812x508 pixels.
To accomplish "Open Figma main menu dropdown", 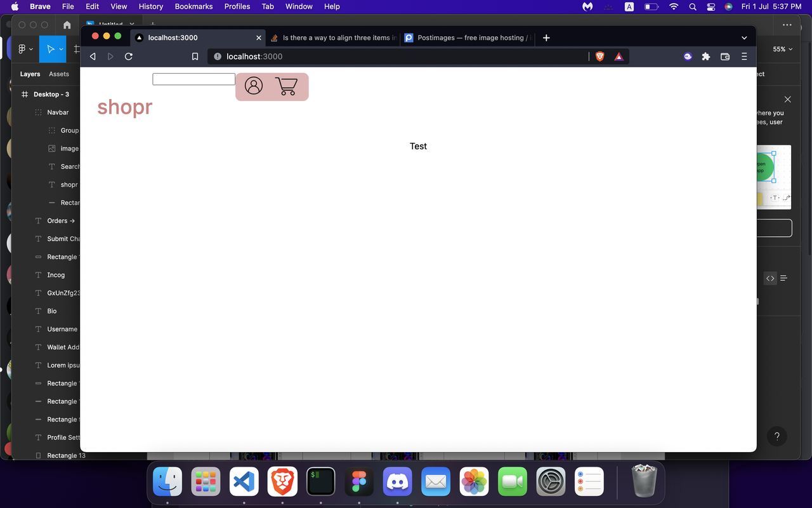I will tap(25, 49).
